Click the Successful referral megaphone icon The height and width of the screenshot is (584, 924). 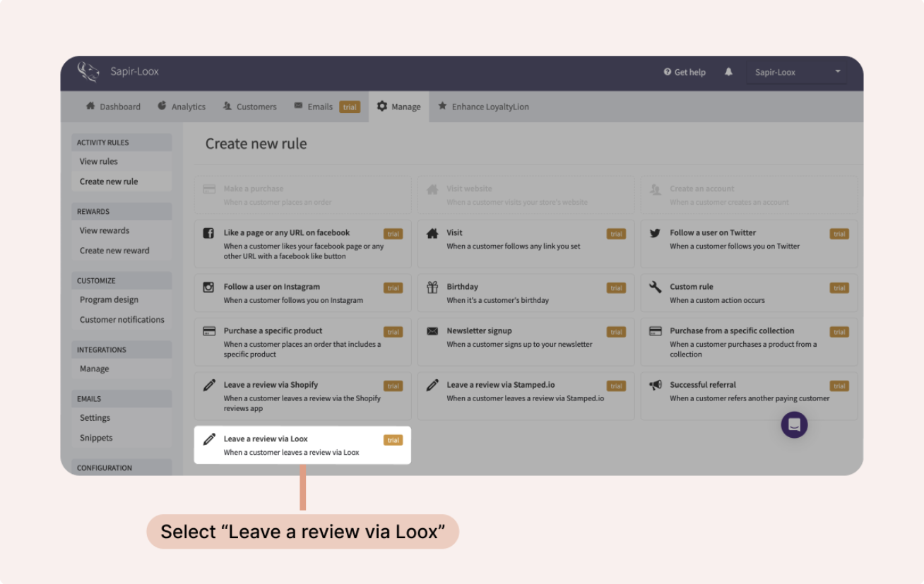tap(656, 385)
